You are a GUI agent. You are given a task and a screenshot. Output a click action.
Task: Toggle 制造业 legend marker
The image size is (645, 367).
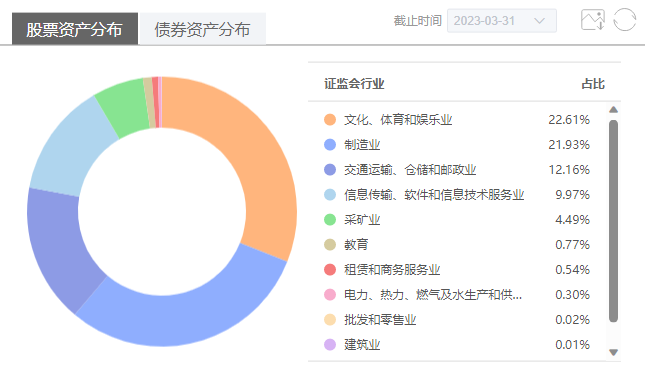point(330,145)
